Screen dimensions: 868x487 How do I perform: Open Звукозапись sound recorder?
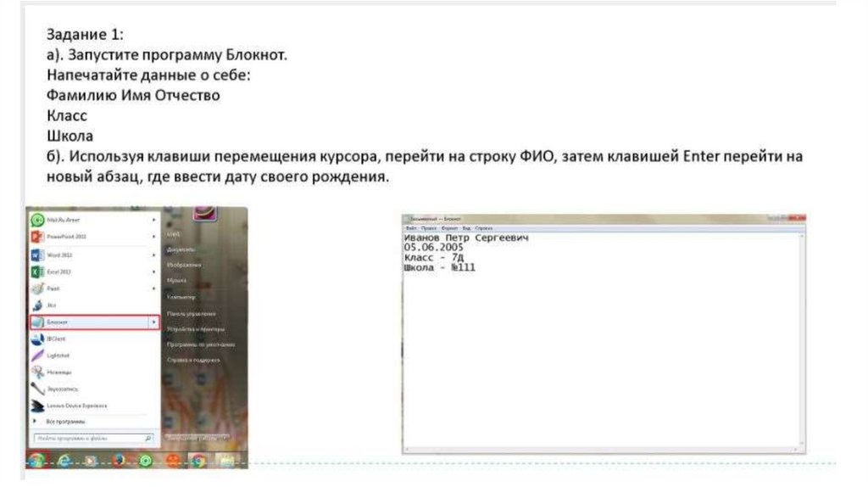(x=94, y=389)
